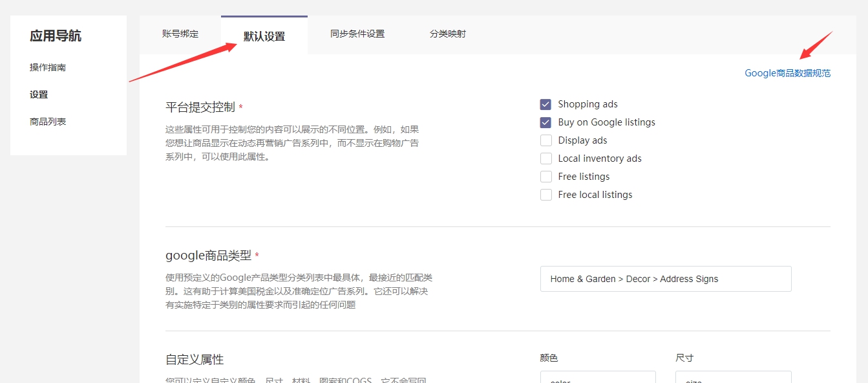
Task: Enable the Display ads checkbox
Action: click(x=546, y=140)
